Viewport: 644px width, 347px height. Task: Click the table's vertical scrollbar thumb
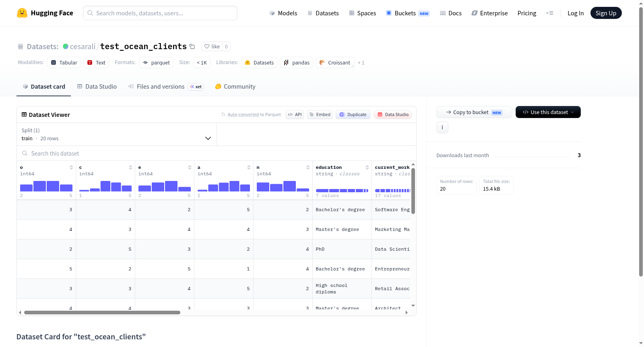[x=413, y=191]
